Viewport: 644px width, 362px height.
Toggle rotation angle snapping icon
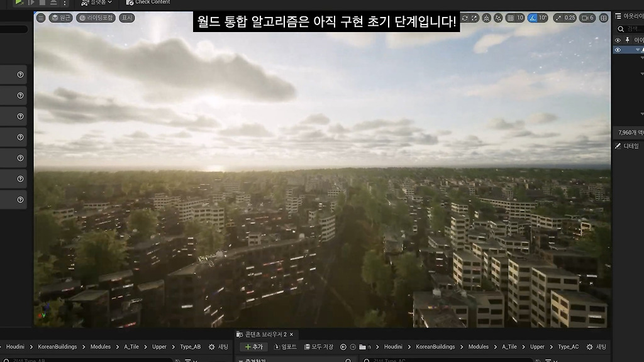tap(533, 18)
